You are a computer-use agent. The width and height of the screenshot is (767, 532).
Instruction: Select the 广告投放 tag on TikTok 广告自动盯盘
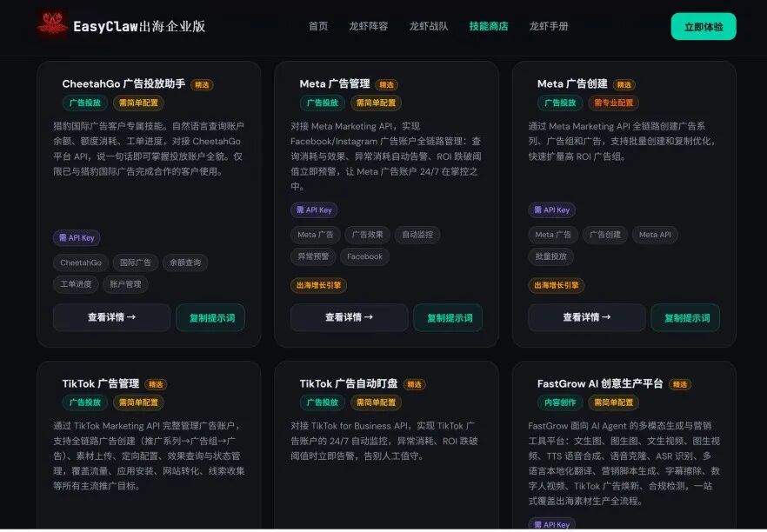(322, 402)
